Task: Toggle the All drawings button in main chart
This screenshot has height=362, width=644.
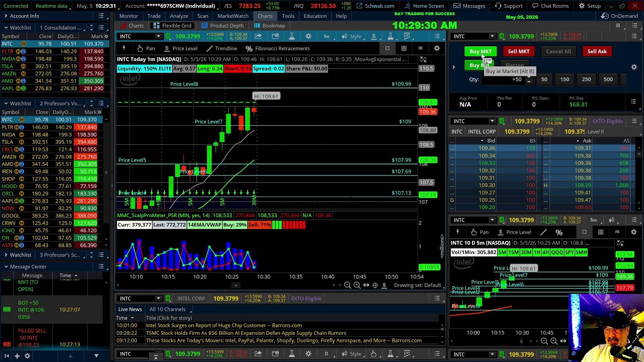Action: click(420, 48)
